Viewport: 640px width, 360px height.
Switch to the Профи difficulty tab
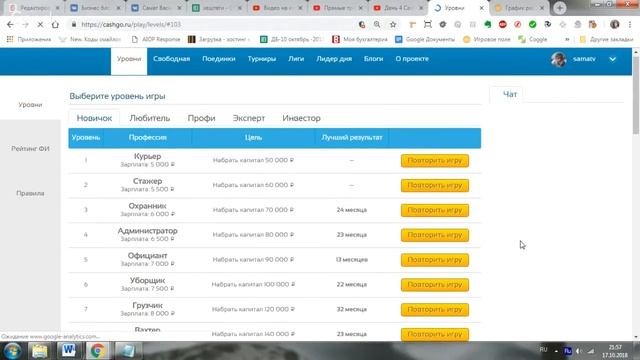pyautogui.click(x=201, y=118)
